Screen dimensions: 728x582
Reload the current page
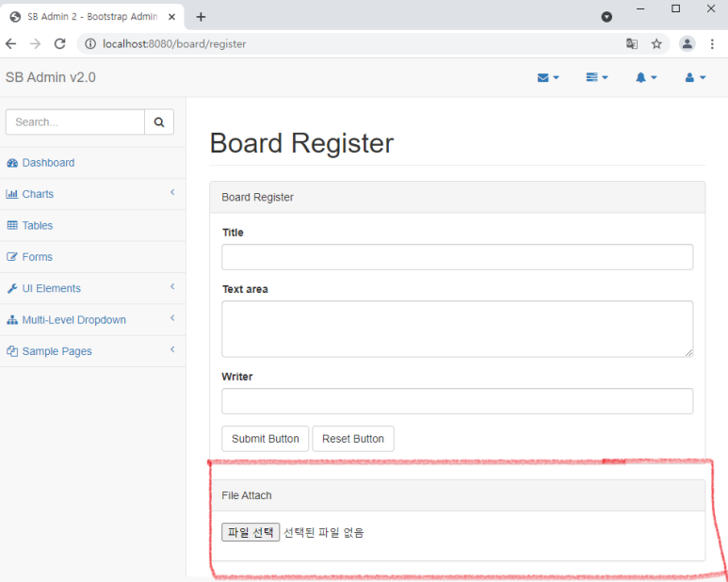60,43
